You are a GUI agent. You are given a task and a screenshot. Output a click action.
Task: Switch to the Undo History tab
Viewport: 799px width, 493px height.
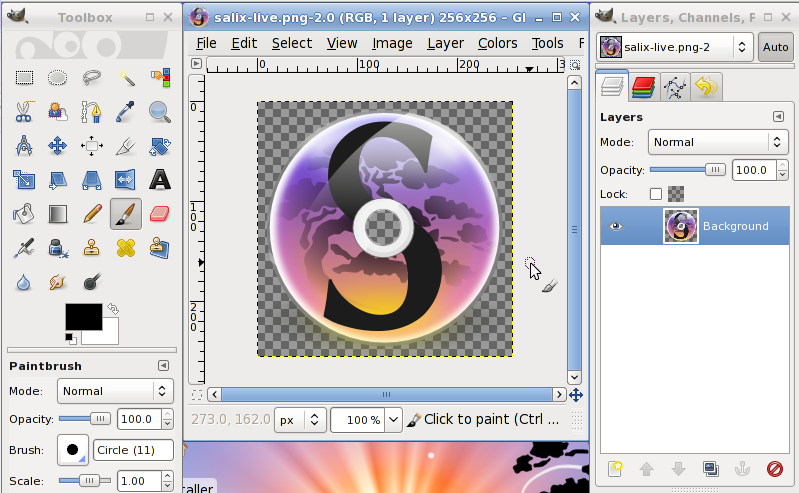pos(706,87)
